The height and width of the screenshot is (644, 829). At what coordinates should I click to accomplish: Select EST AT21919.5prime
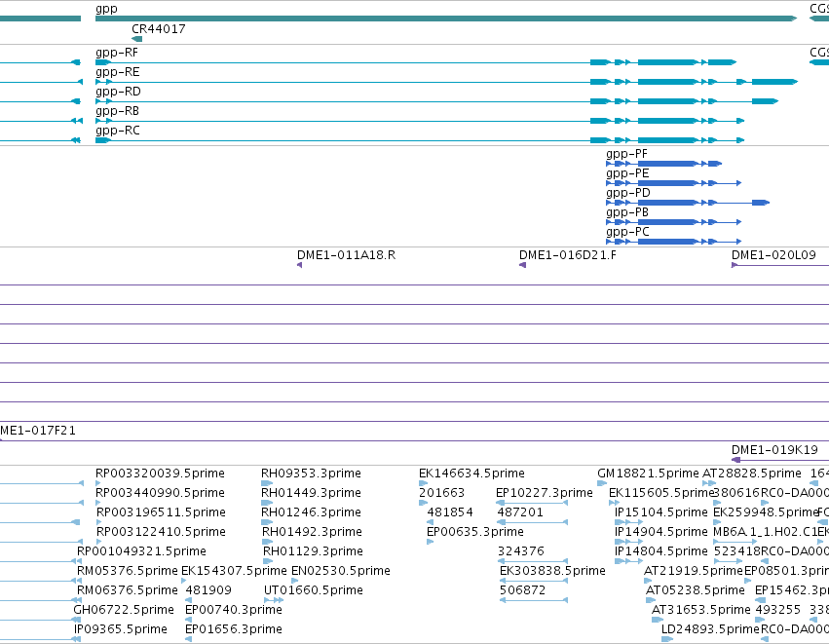tap(694, 571)
